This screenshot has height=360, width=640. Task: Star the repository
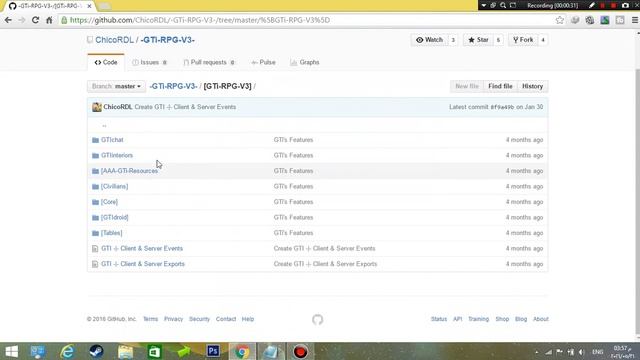pos(478,40)
